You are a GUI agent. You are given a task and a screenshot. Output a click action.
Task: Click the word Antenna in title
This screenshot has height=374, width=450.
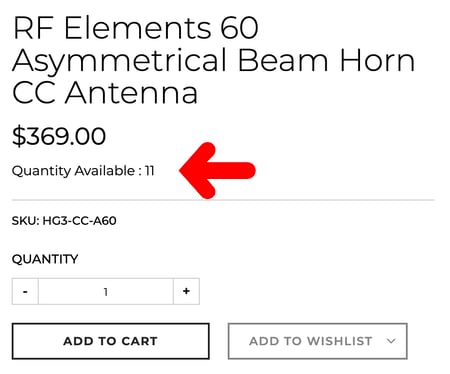[x=131, y=92]
